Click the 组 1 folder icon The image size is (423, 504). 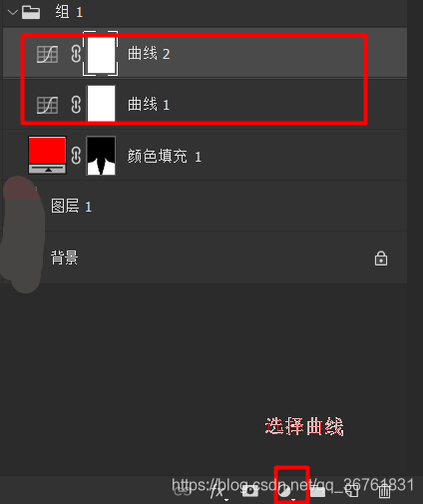click(31, 12)
